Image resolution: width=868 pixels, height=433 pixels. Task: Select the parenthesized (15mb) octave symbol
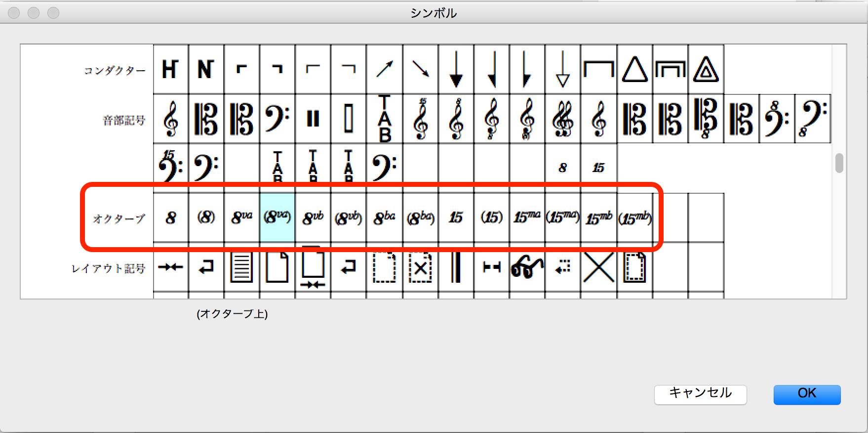tap(634, 217)
